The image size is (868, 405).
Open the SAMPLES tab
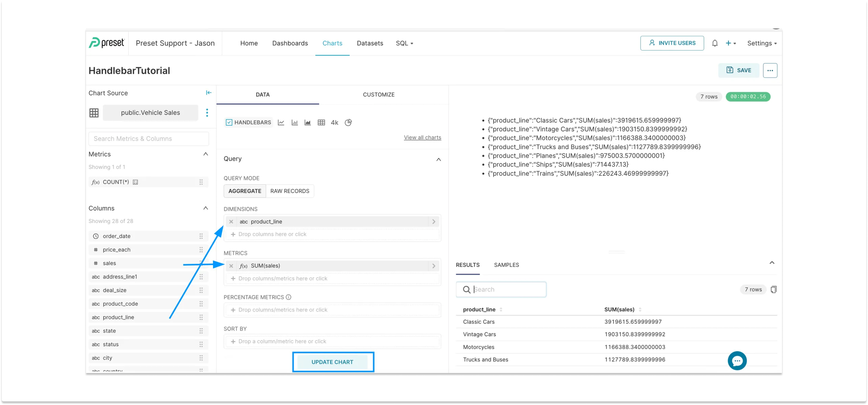[506, 265]
